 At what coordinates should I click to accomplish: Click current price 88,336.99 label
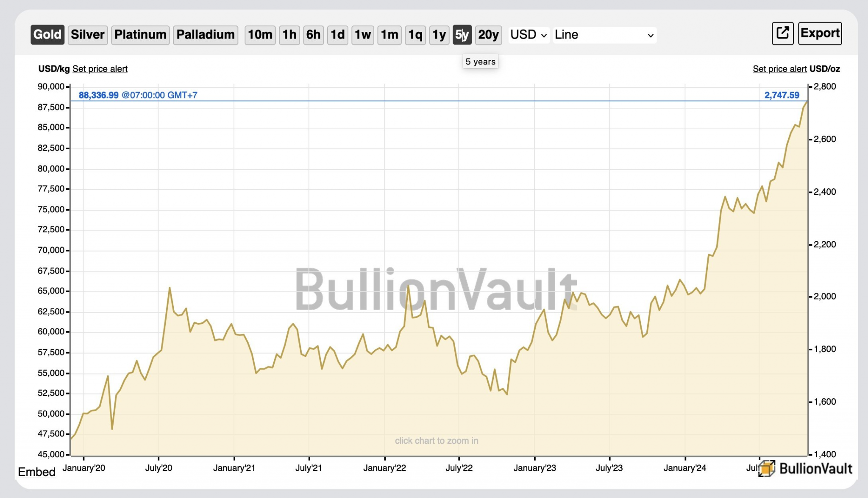[x=98, y=95]
